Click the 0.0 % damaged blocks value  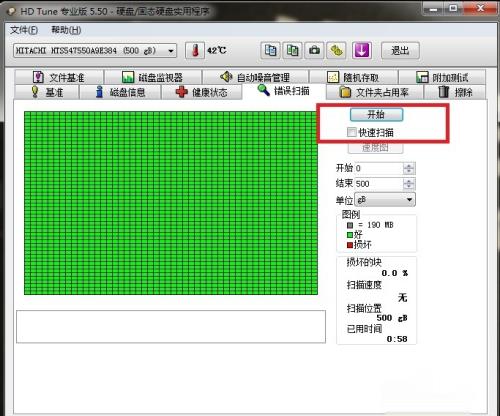(395, 273)
